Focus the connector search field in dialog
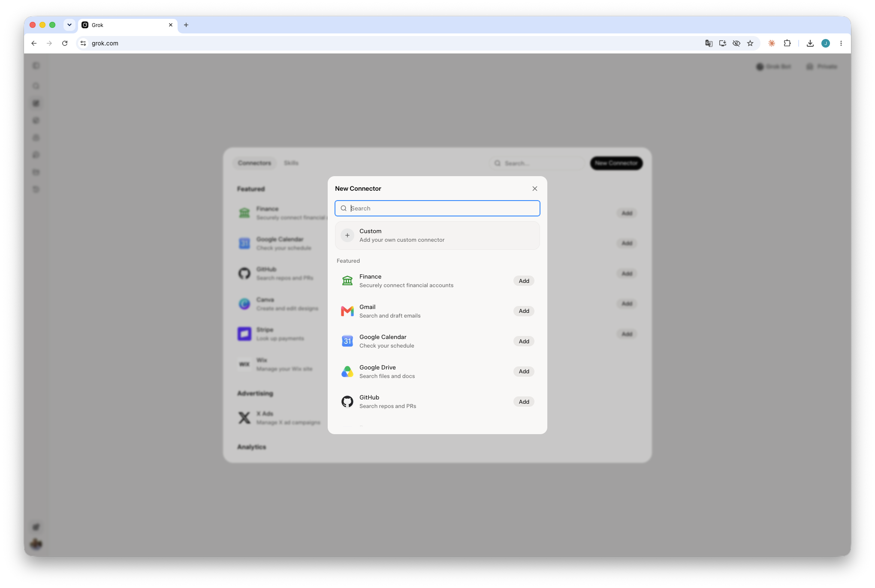 pyautogui.click(x=437, y=208)
